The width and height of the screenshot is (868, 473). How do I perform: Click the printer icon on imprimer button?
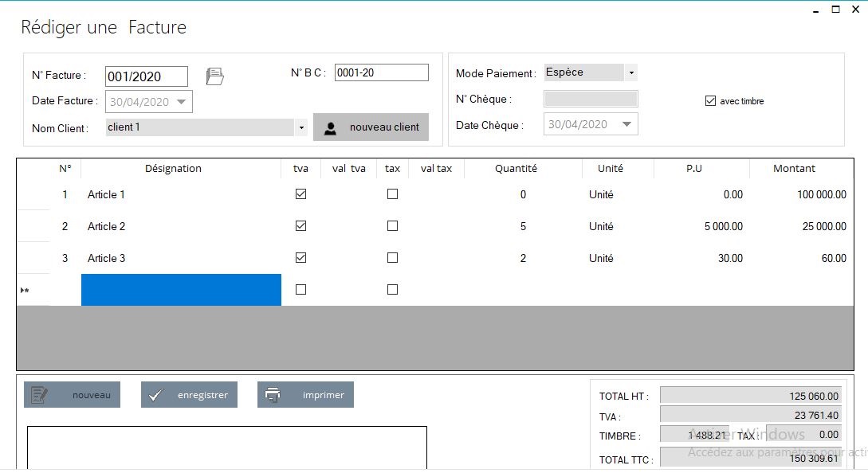tap(273, 395)
